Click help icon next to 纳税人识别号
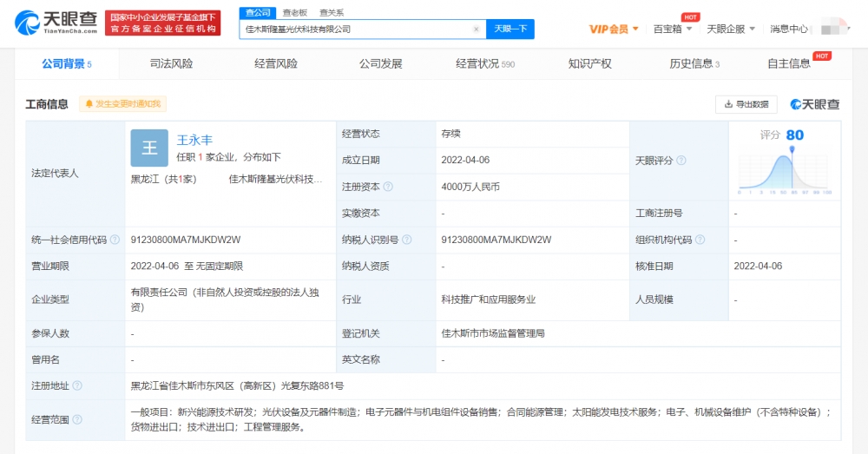The image size is (868, 454). [407, 240]
